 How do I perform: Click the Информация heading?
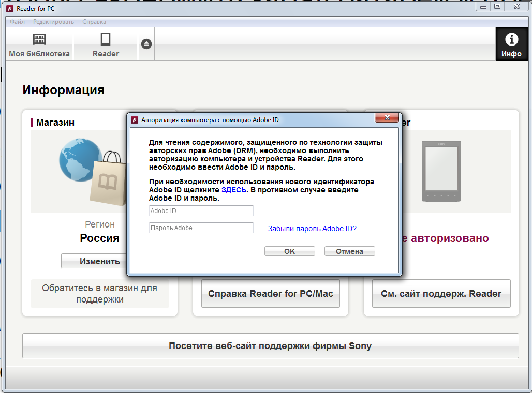point(64,90)
